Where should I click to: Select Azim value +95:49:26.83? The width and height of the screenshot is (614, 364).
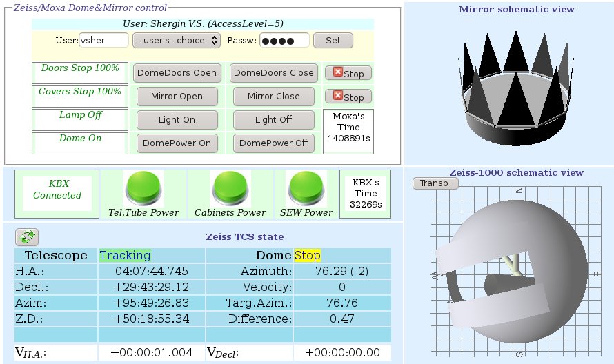click(152, 303)
